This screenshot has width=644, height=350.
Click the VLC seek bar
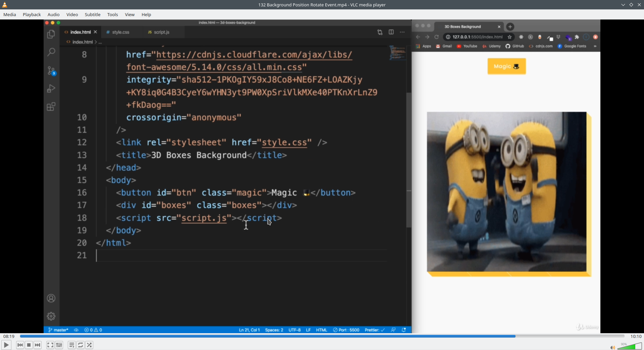[322, 336]
